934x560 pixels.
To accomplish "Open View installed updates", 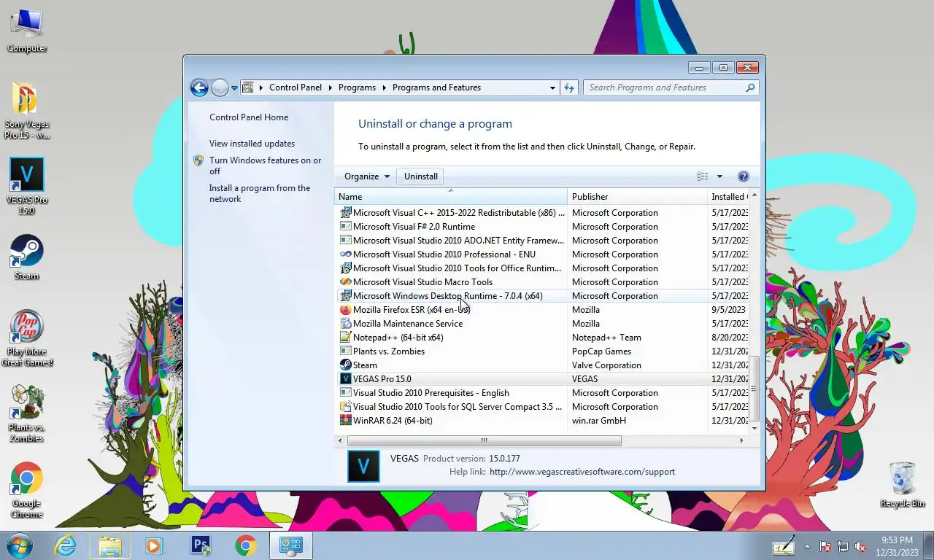I will pos(252,144).
